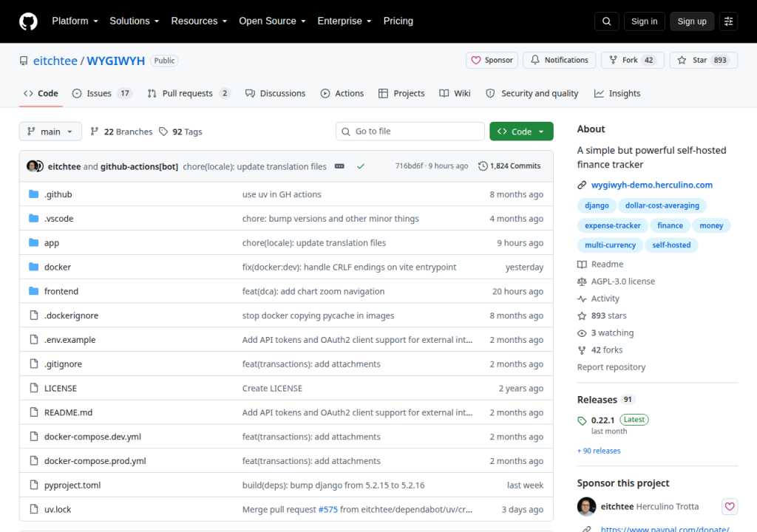The width and height of the screenshot is (757, 532).
Task: Click the Report repository link
Action: click(611, 367)
